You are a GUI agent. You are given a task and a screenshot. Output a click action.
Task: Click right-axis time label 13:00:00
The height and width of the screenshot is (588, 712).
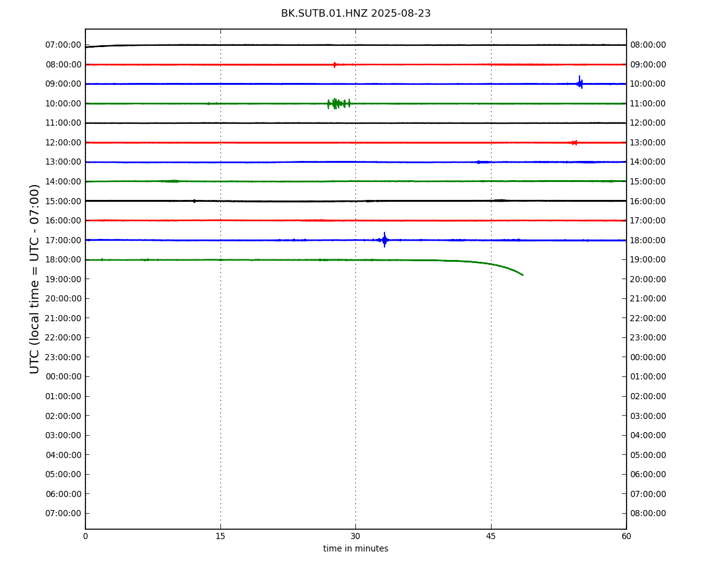648,142
